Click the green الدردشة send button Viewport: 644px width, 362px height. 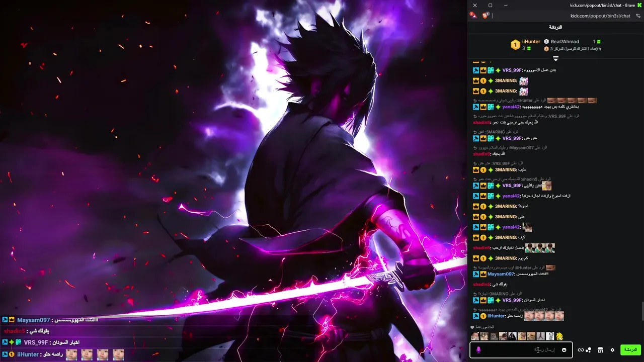(630, 350)
